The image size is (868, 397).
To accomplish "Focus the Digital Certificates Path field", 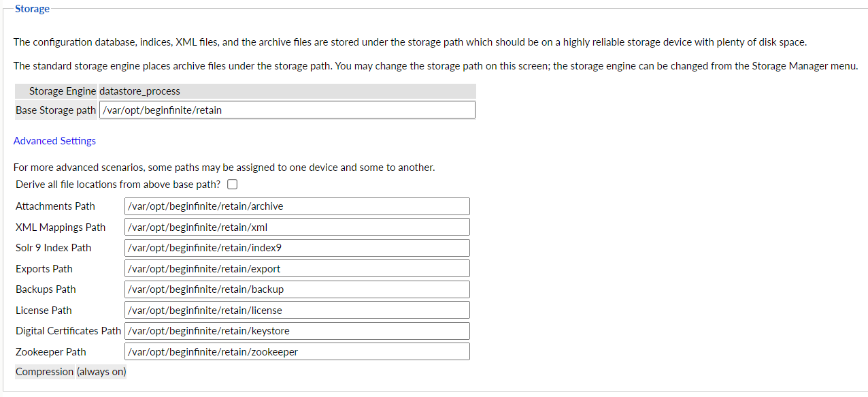I will click(297, 331).
